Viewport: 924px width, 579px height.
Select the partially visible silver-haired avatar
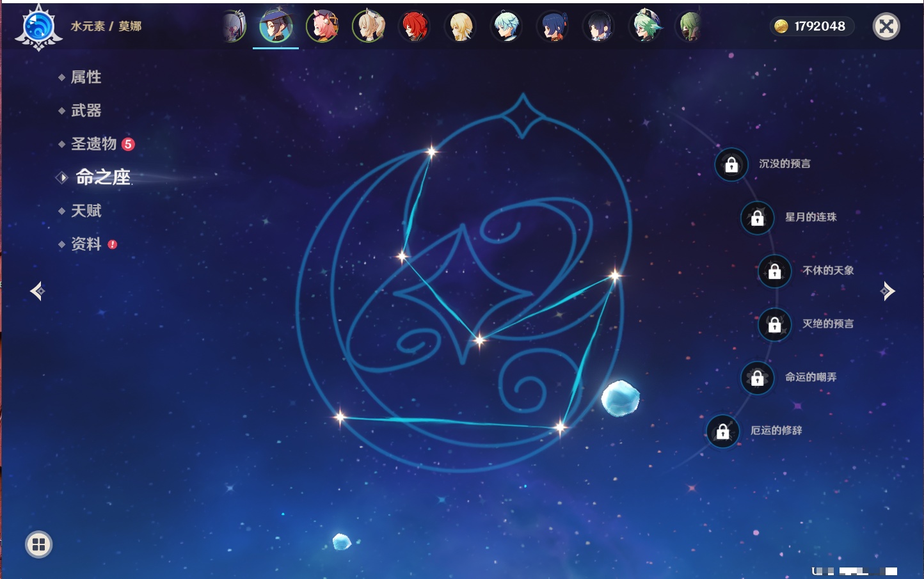click(234, 26)
